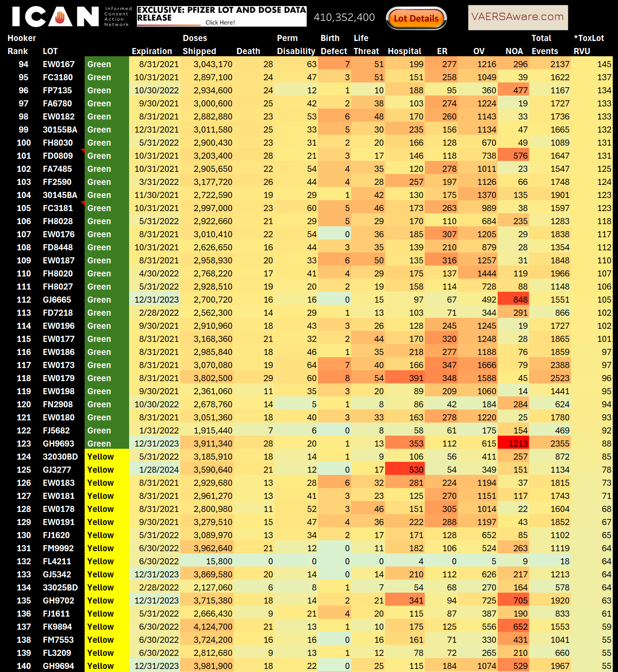Click lot 30145BA cell
Image resolution: width=618 pixels, height=672 pixels.
(60, 195)
